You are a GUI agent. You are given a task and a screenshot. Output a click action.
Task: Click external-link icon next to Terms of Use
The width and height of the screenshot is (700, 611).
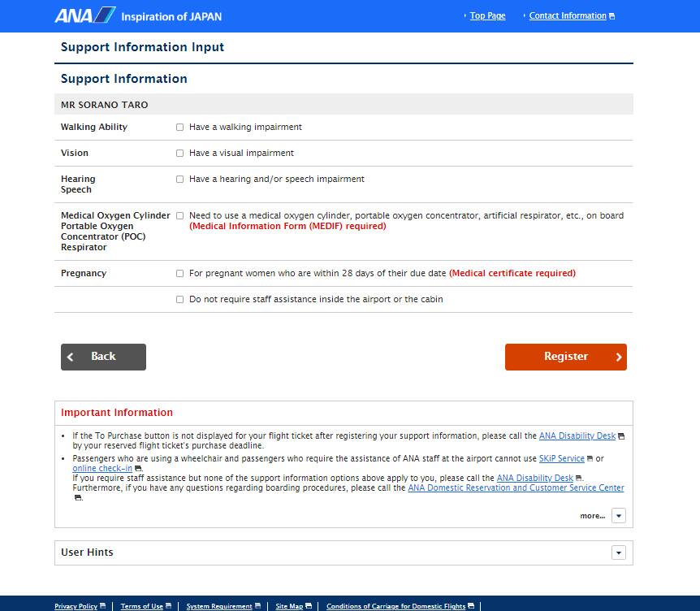[x=169, y=606]
